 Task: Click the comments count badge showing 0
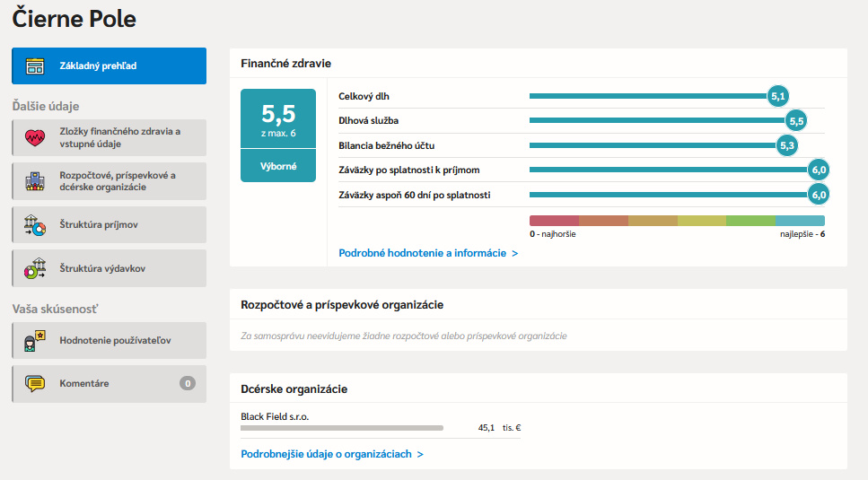pyautogui.click(x=187, y=384)
